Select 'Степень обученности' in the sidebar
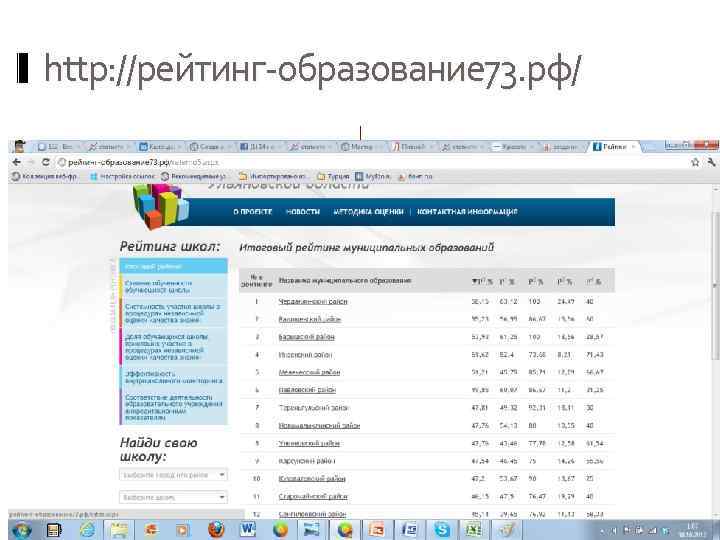The image size is (720, 540). pyautogui.click(x=174, y=287)
